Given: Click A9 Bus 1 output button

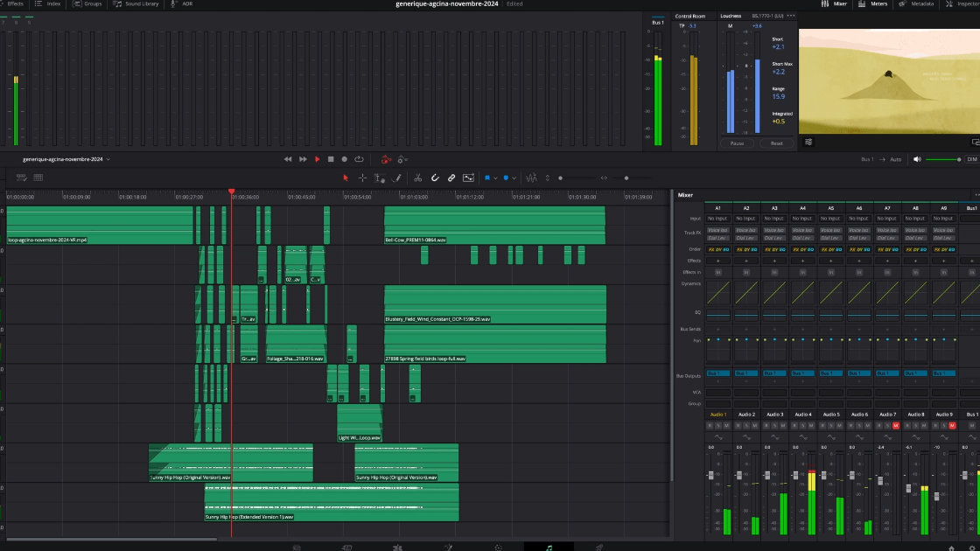Looking at the screenshot, I should tap(944, 373).
